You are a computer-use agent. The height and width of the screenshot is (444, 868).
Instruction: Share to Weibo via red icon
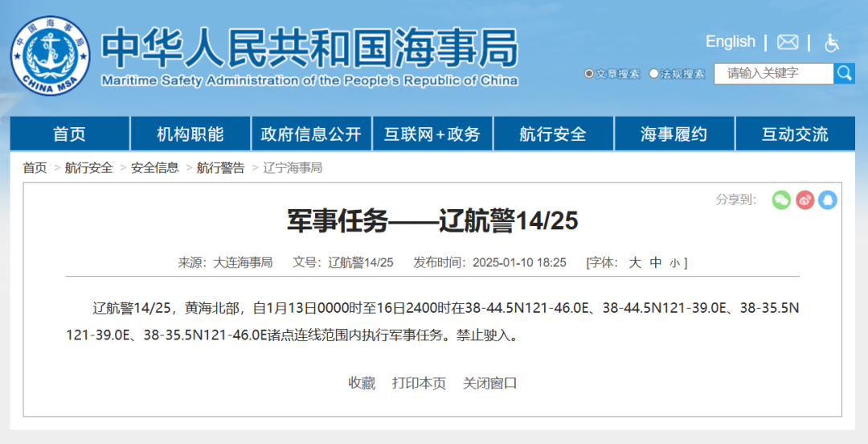point(805,199)
